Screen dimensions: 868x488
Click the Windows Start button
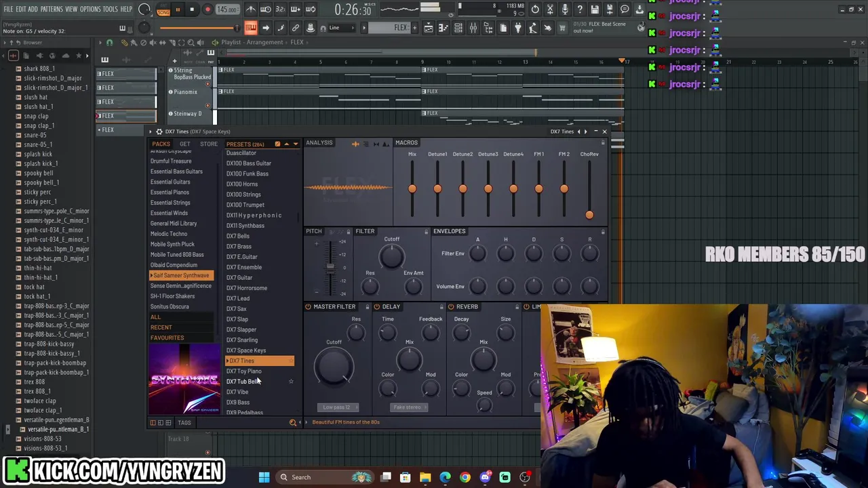[x=264, y=477]
